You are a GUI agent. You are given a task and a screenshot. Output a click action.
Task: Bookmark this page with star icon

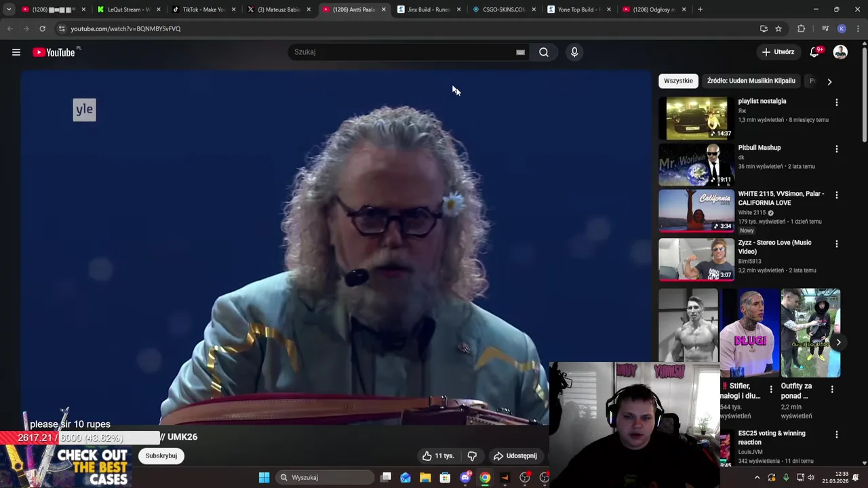click(x=778, y=28)
